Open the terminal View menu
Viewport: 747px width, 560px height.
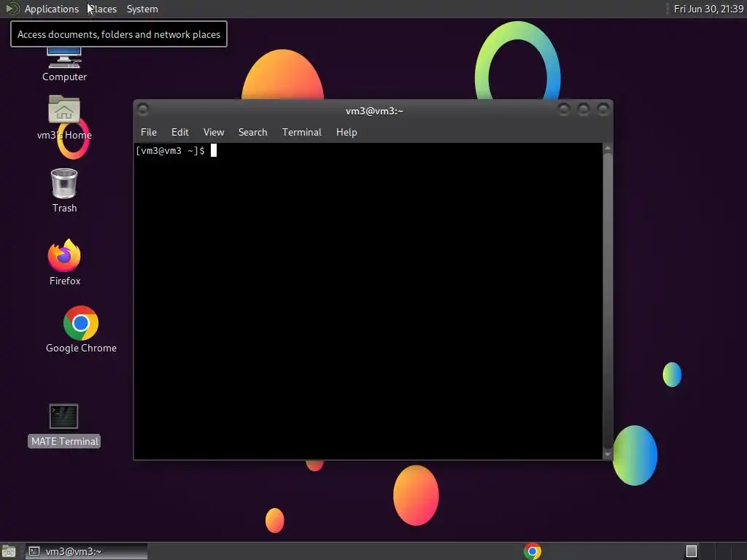[214, 133]
